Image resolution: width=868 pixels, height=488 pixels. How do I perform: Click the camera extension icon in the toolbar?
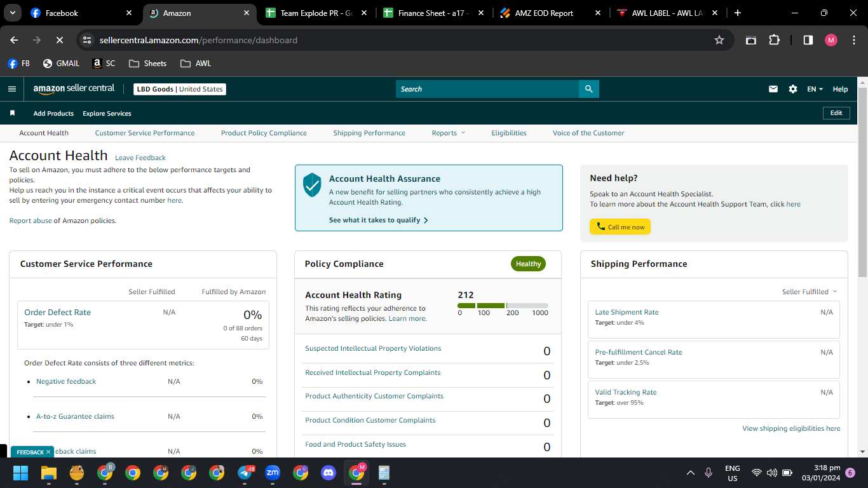(751, 40)
